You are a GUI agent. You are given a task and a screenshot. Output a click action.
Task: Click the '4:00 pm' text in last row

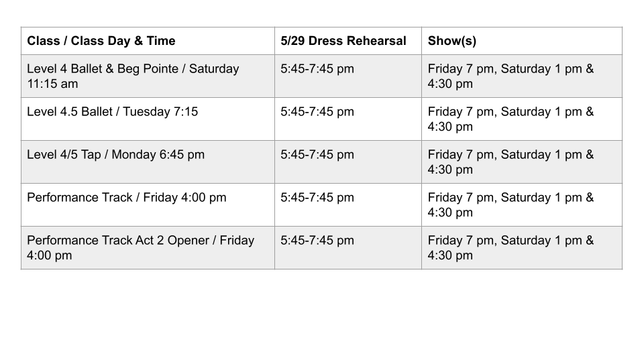click(x=49, y=255)
